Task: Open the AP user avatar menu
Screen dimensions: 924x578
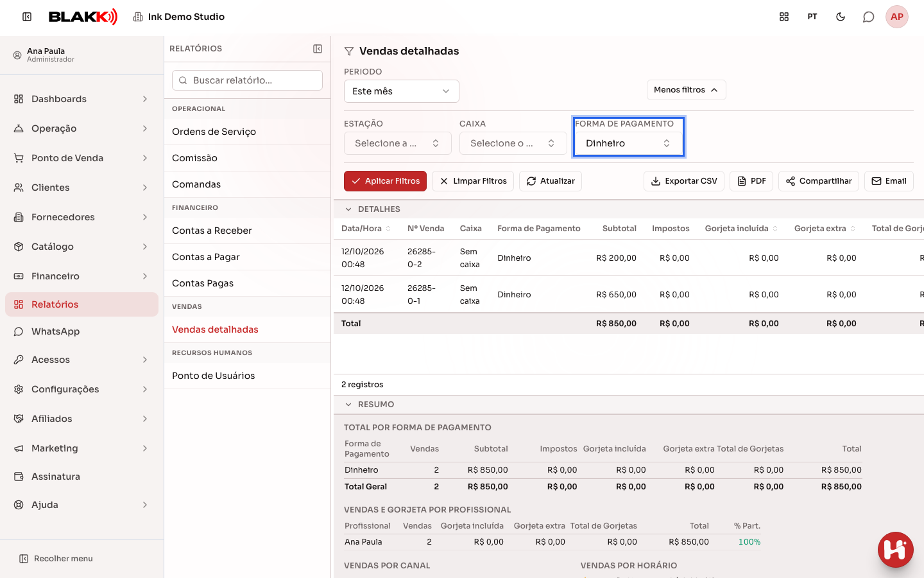Action: [897, 17]
